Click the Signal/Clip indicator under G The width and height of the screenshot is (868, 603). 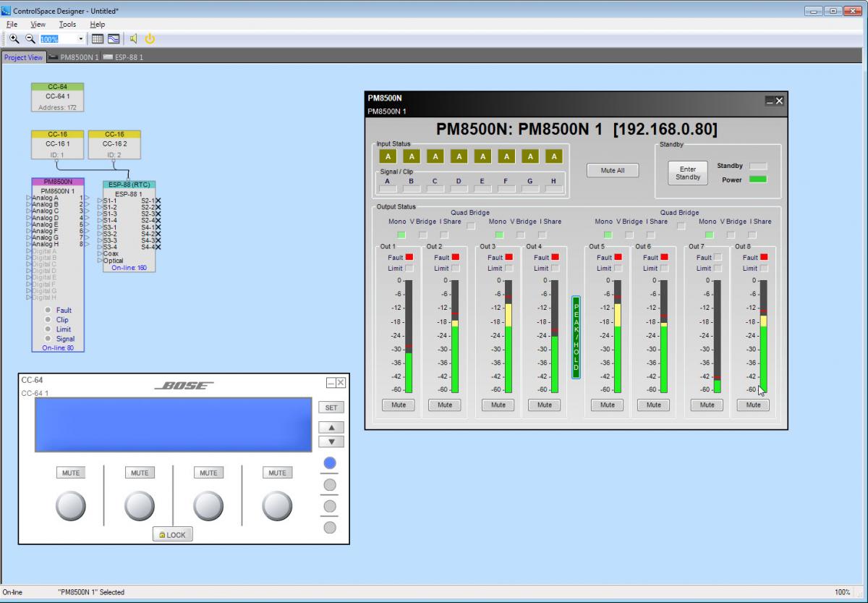530,189
